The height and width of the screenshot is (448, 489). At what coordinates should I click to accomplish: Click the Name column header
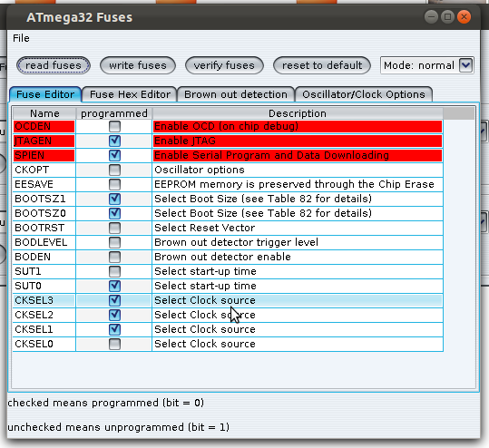(x=44, y=113)
